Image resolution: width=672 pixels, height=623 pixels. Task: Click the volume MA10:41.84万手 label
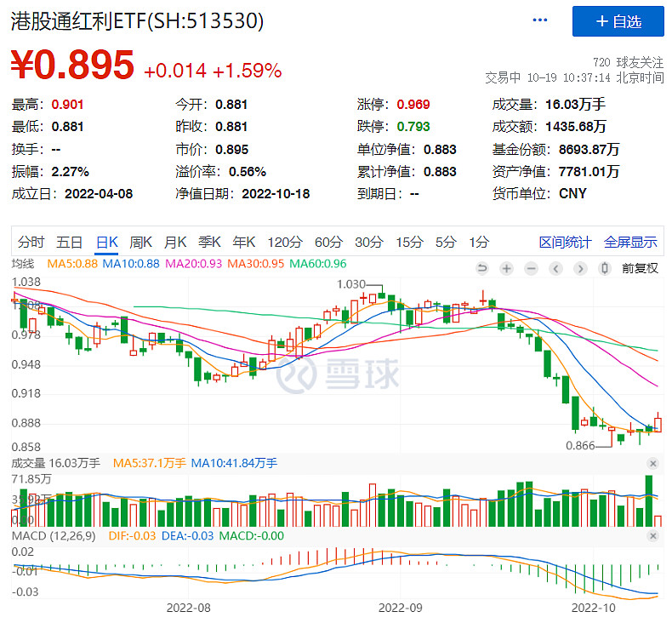coord(234,464)
